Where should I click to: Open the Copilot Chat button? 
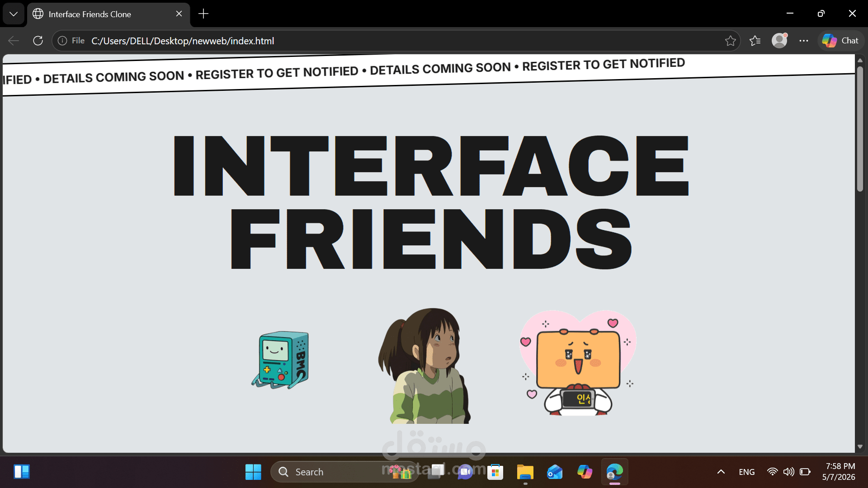tap(841, 41)
